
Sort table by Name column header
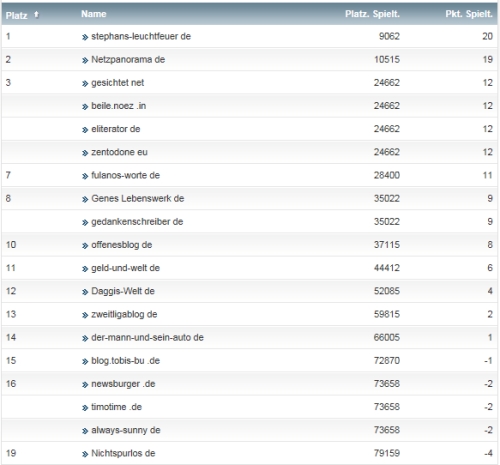(x=94, y=14)
